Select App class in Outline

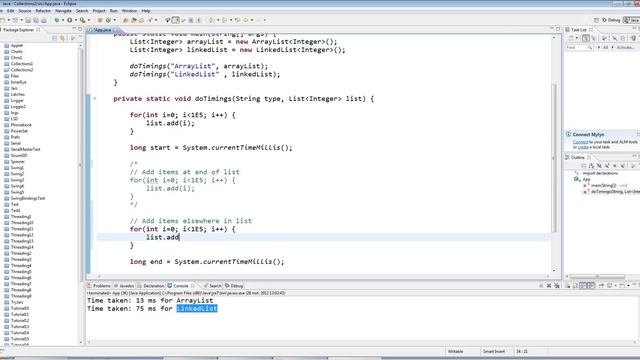coord(582,179)
